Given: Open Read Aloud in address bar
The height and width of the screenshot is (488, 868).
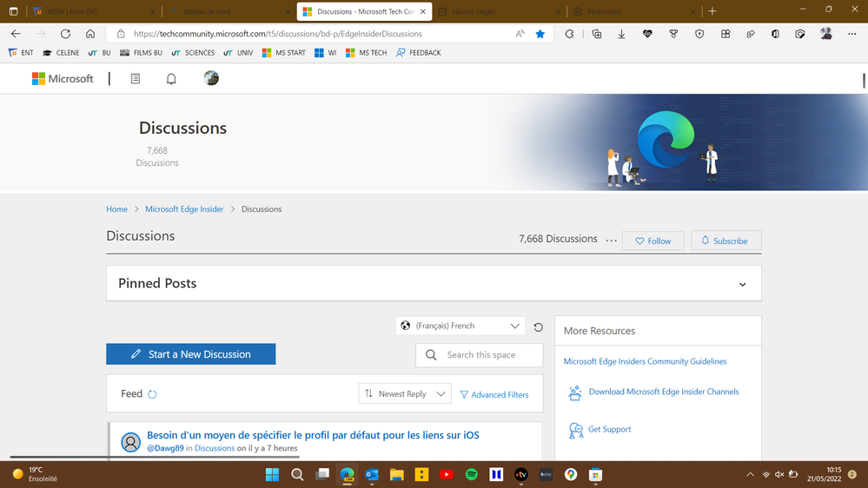Looking at the screenshot, I should click(x=520, y=34).
